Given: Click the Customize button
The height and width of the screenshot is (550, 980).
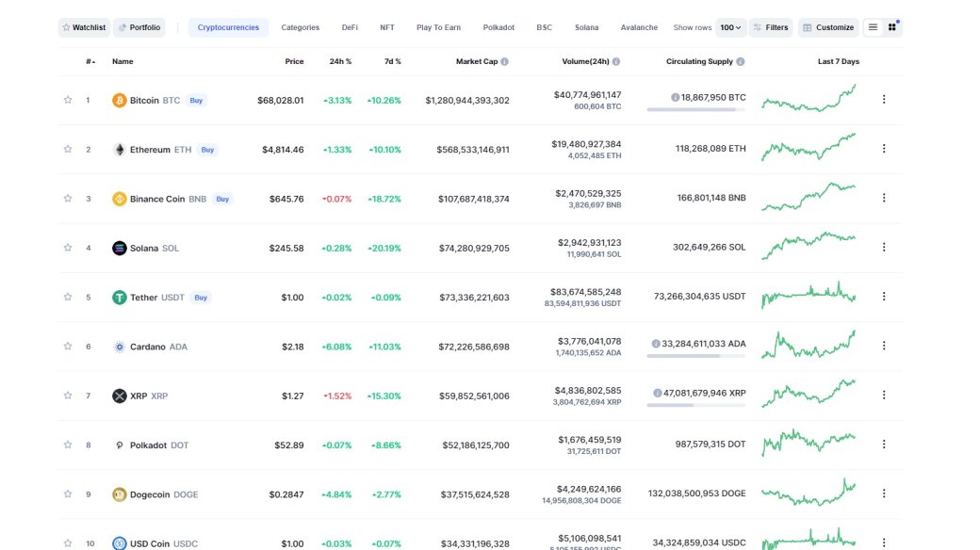Looking at the screenshot, I should point(828,27).
